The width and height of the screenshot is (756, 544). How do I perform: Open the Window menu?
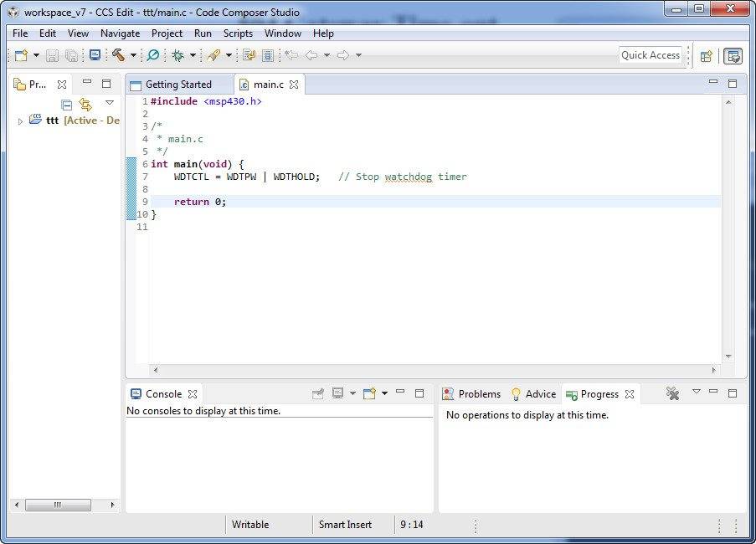[x=283, y=33]
